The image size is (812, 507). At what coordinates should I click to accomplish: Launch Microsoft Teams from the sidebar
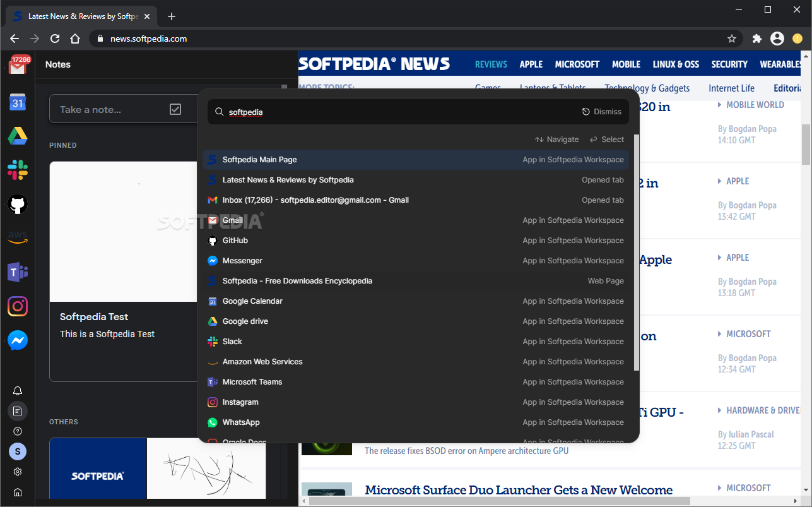tap(18, 272)
